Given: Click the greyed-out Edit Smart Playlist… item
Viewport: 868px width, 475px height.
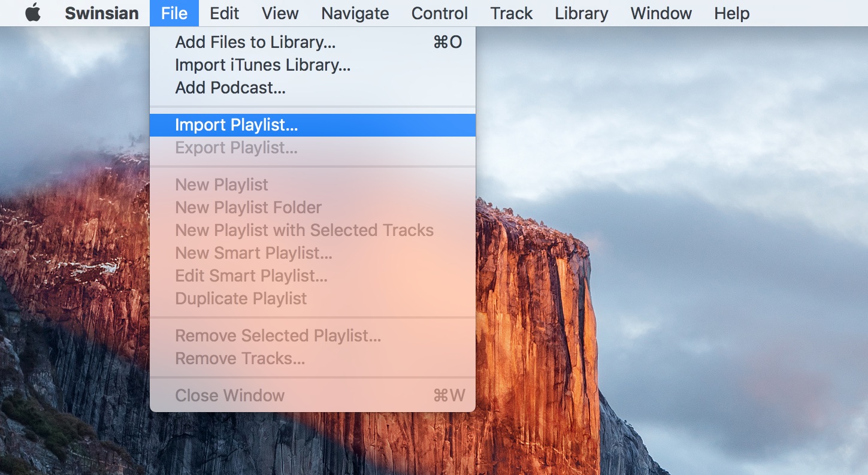Looking at the screenshot, I should coord(313,276).
